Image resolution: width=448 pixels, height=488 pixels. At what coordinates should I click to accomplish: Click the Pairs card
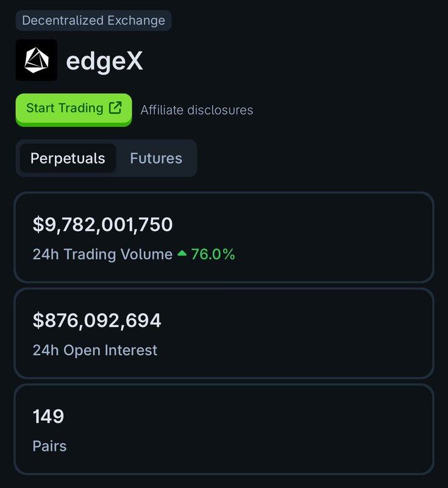point(224,429)
